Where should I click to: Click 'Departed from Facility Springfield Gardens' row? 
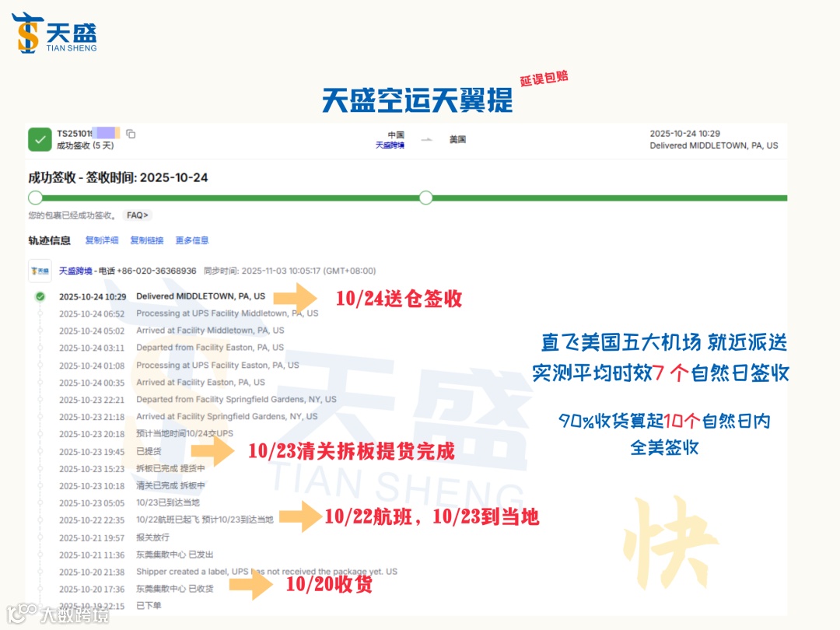tap(198, 400)
